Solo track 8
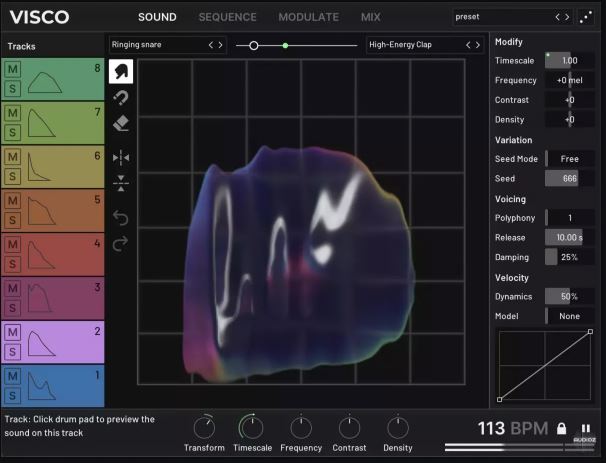 point(12,89)
